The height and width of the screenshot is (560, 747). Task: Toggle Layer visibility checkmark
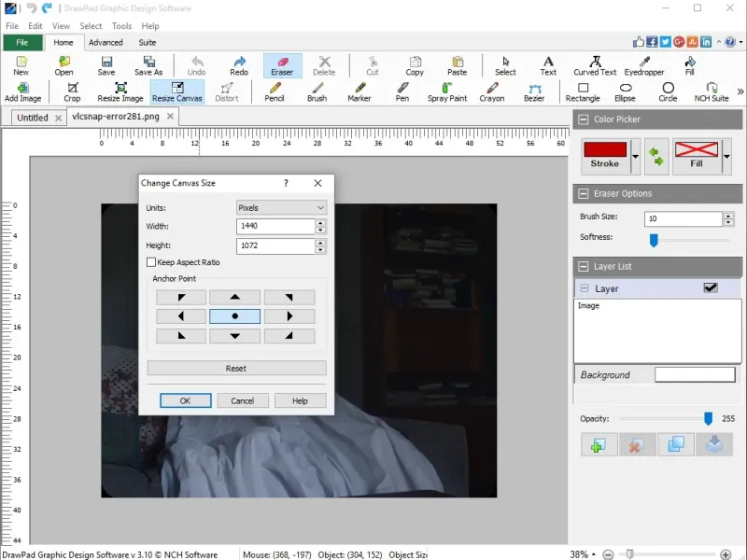(711, 287)
